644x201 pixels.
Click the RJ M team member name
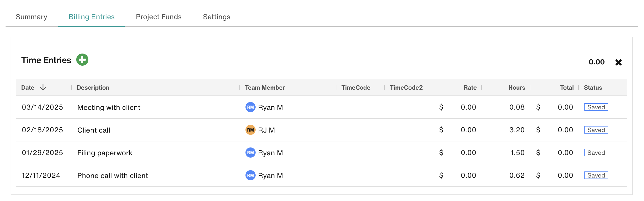(266, 130)
